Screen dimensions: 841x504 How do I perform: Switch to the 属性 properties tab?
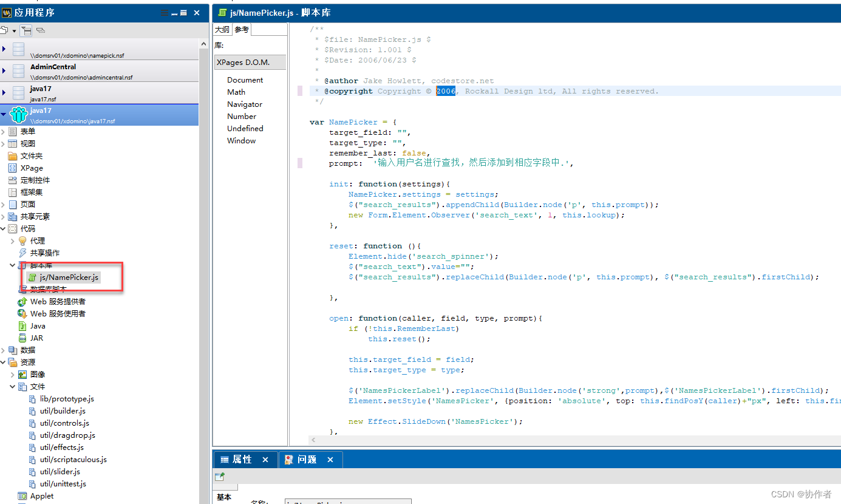[x=245, y=460]
